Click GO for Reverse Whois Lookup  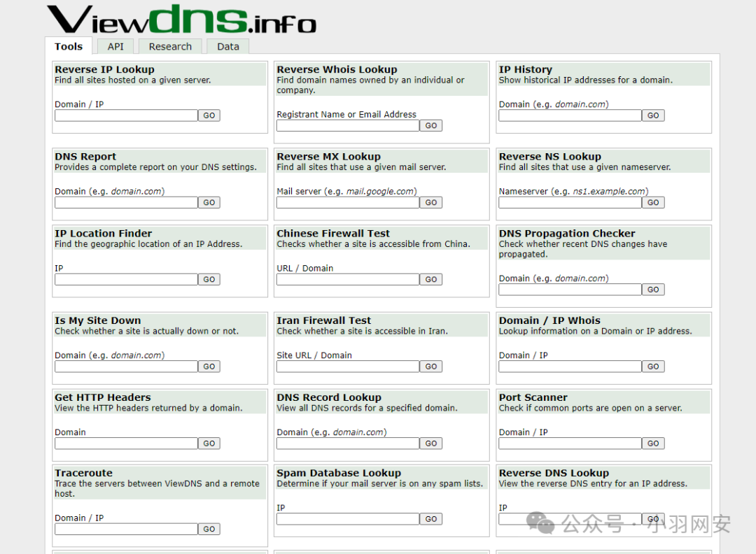(x=431, y=126)
